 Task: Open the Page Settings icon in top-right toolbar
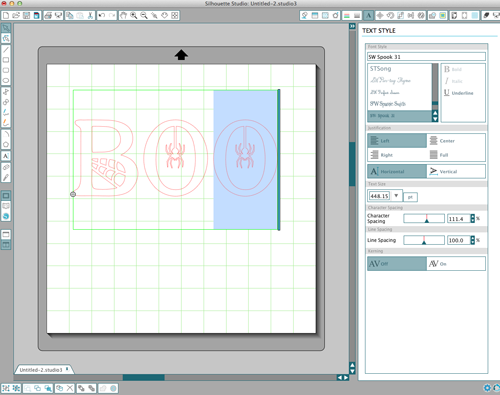click(454, 15)
